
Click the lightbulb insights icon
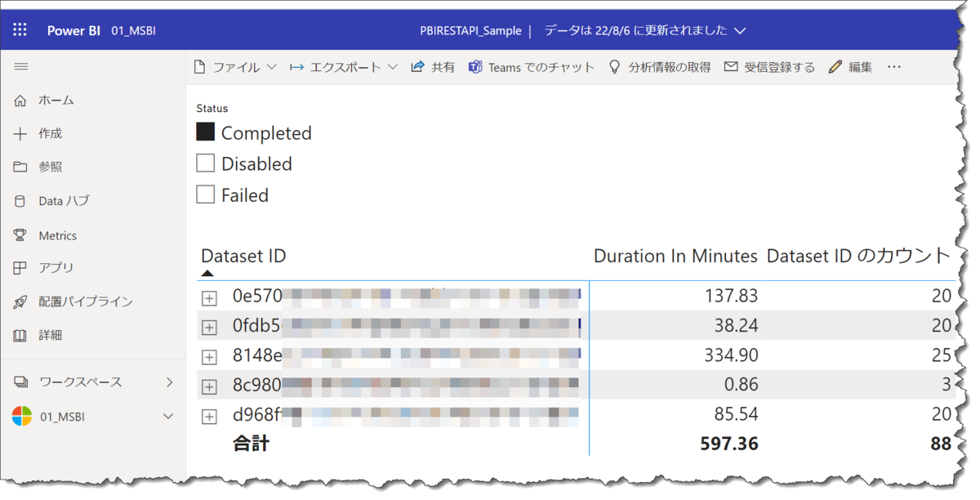(615, 67)
